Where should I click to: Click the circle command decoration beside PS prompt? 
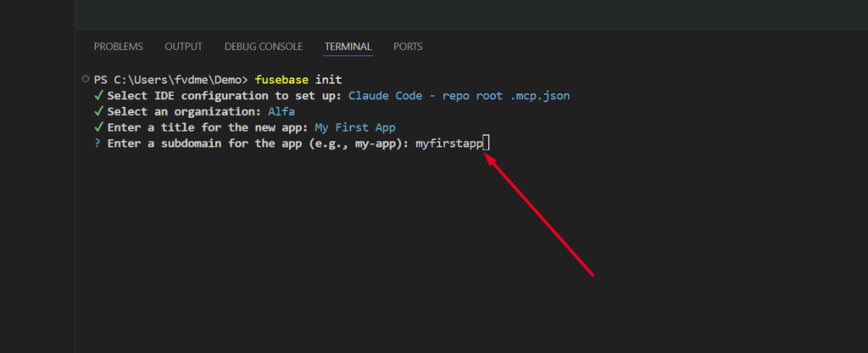[85, 79]
